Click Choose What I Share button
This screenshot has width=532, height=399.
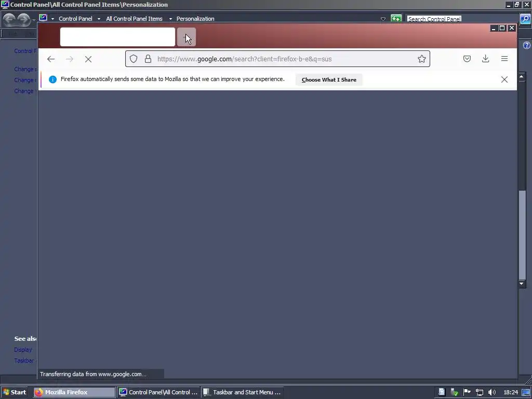[329, 79]
